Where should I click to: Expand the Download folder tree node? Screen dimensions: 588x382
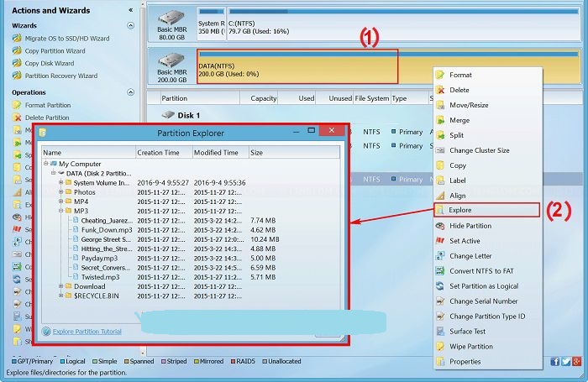click(61, 286)
